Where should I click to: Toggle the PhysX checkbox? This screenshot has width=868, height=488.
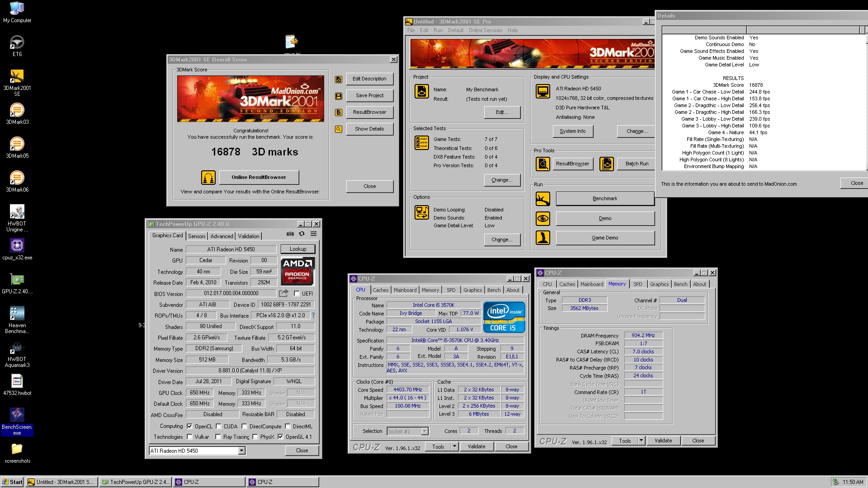[x=255, y=436]
